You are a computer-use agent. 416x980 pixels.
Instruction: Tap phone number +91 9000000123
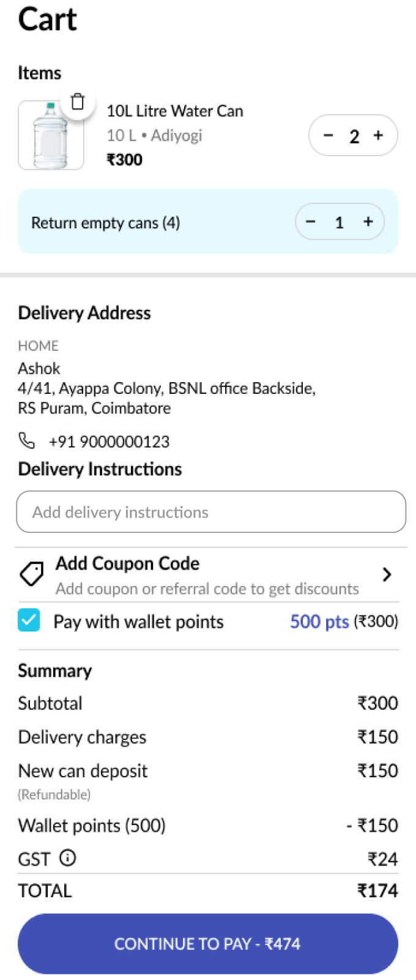pyautogui.click(x=110, y=442)
